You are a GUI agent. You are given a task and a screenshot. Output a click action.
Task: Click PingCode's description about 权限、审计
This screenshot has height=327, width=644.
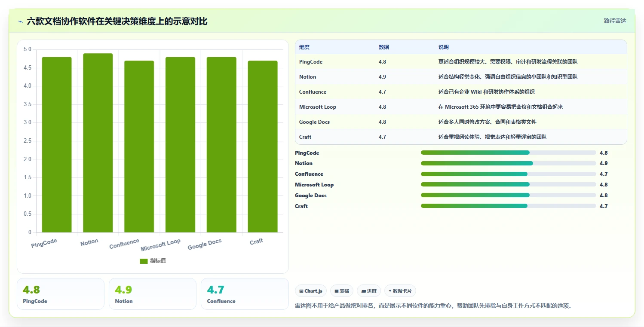click(x=508, y=62)
